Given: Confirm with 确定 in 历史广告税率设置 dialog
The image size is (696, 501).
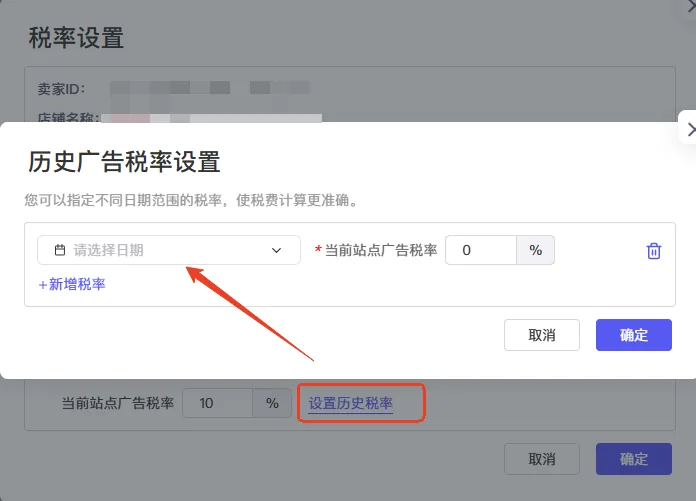Looking at the screenshot, I should point(633,335).
